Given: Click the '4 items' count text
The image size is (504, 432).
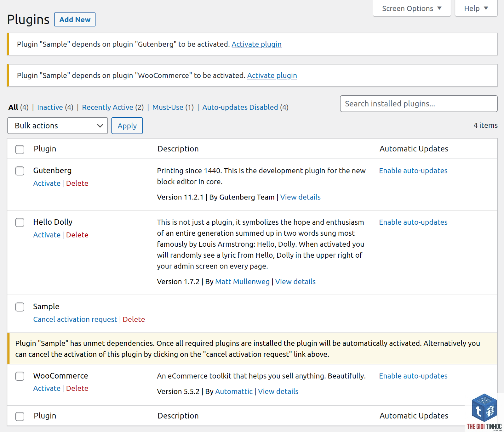Looking at the screenshot, I should click(485, 125).
